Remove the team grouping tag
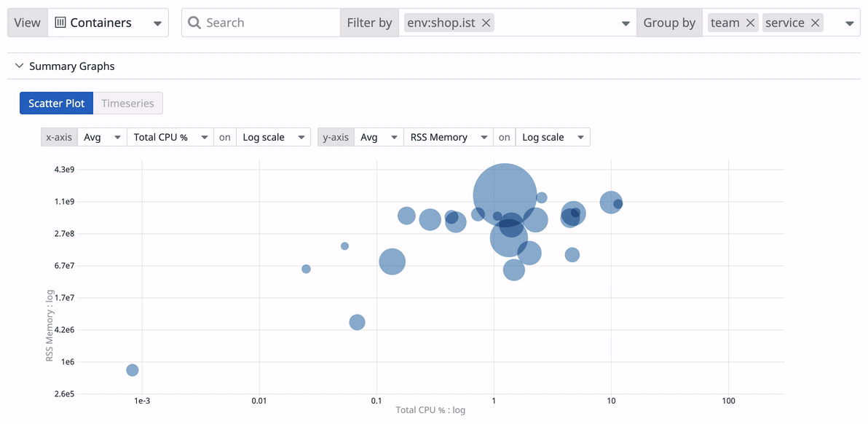 coord(750,23)
